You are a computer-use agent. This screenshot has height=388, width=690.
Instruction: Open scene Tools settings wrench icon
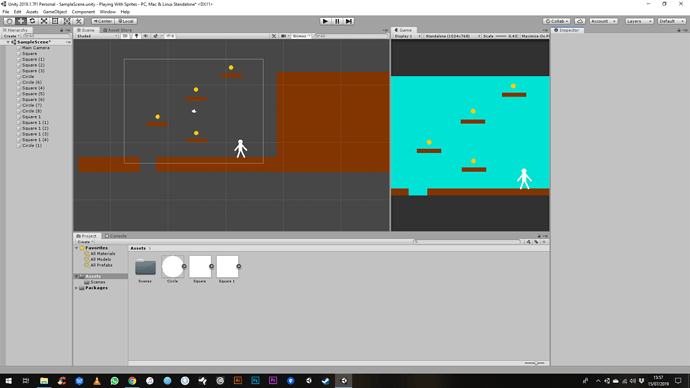274,36
